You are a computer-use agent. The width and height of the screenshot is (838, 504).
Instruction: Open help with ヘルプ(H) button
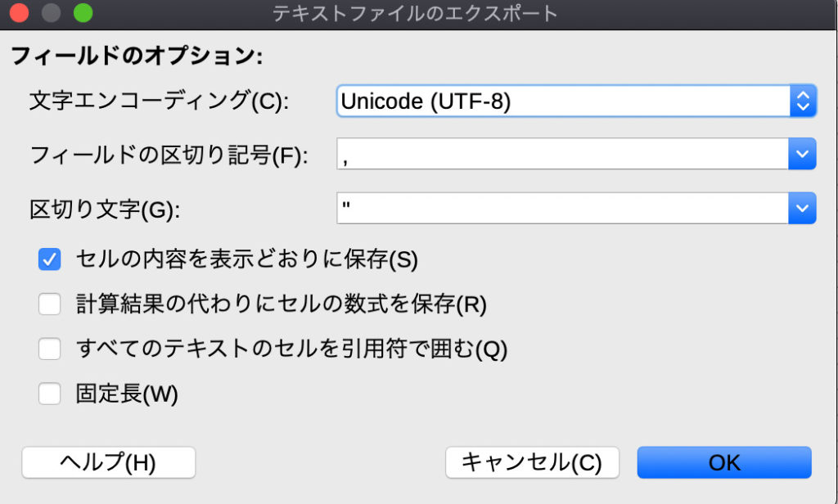108,462
